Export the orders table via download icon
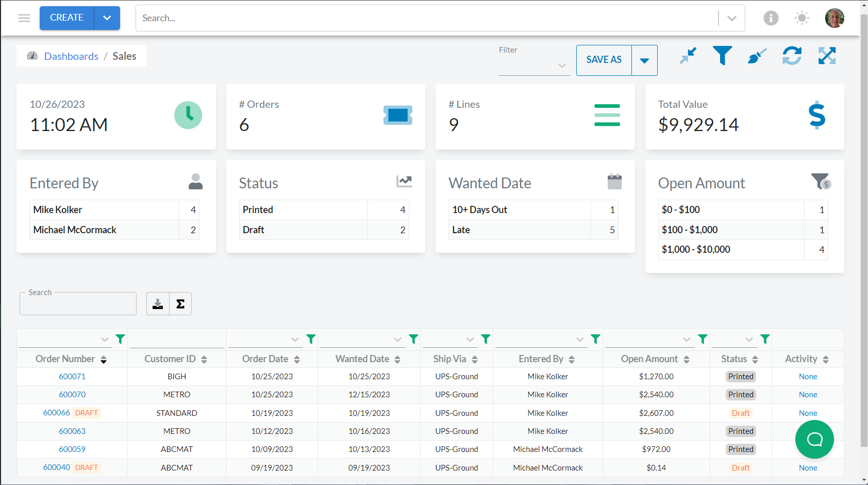This screenshot has width=868, height=485. coord(158,303)
